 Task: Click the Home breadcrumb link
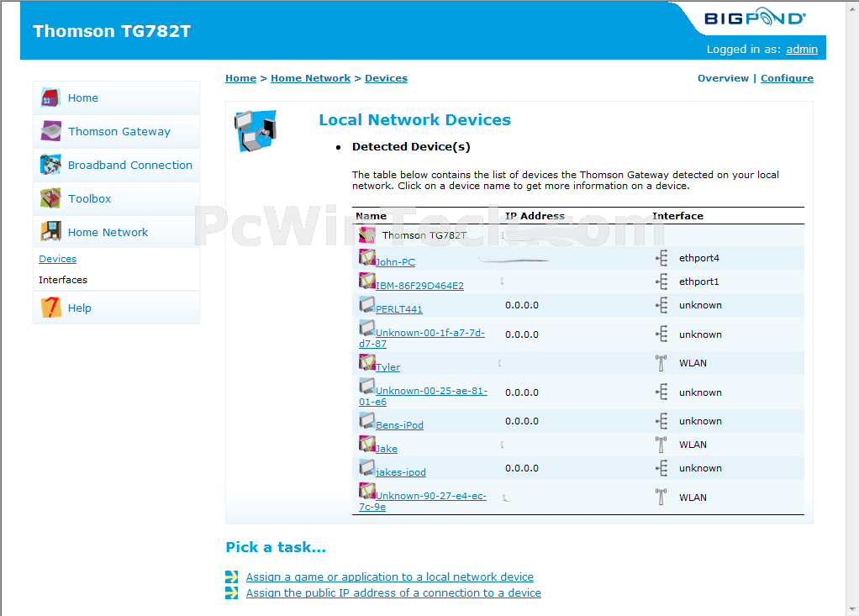tap(240, 78)
